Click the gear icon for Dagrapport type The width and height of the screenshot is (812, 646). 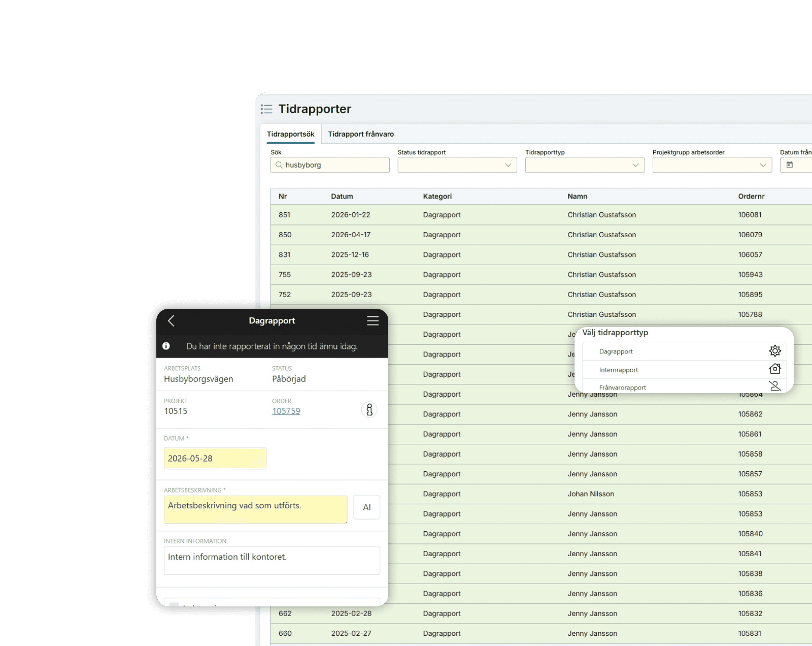click(775, 351)
